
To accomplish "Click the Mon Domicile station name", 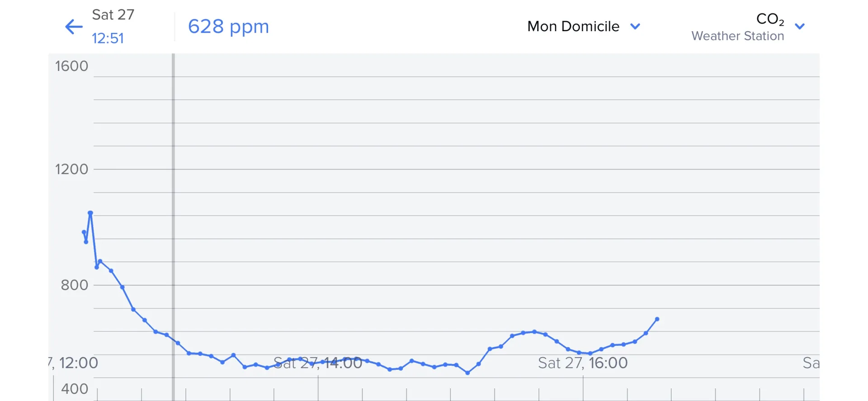I will point(573,27).
